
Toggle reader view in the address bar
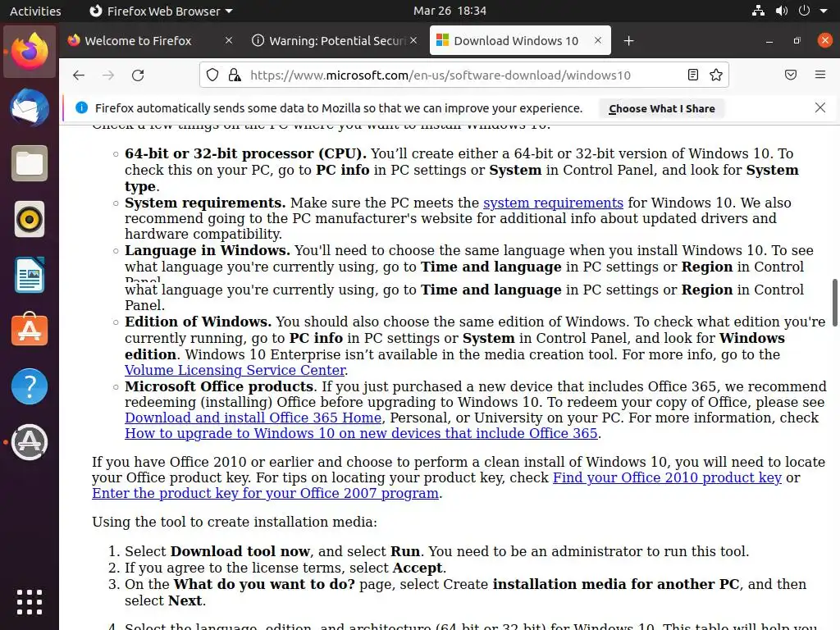pos(692,75)
